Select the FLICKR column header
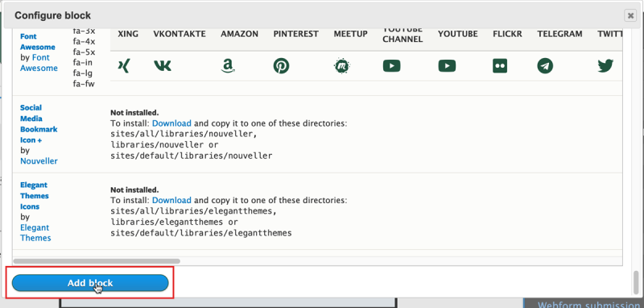Screen dimensions: 644x308 coord(508,34)
